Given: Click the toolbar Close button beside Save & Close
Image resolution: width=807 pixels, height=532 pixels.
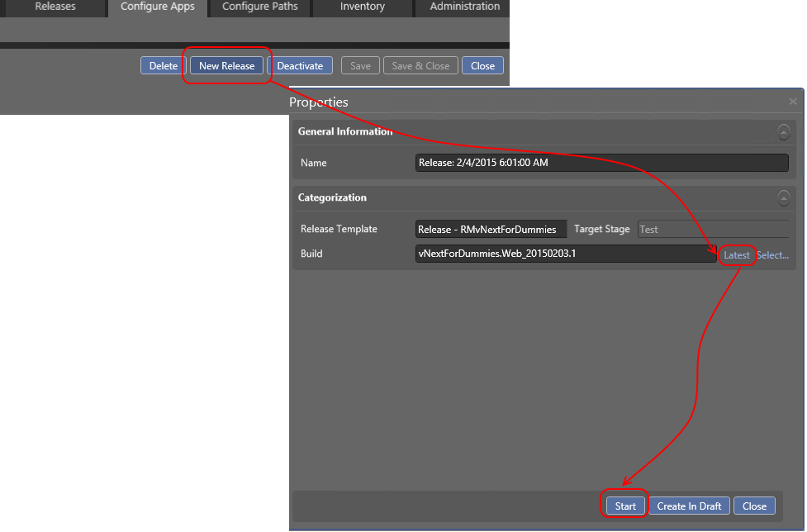Looking at the screenshot, I should (482, 66).
